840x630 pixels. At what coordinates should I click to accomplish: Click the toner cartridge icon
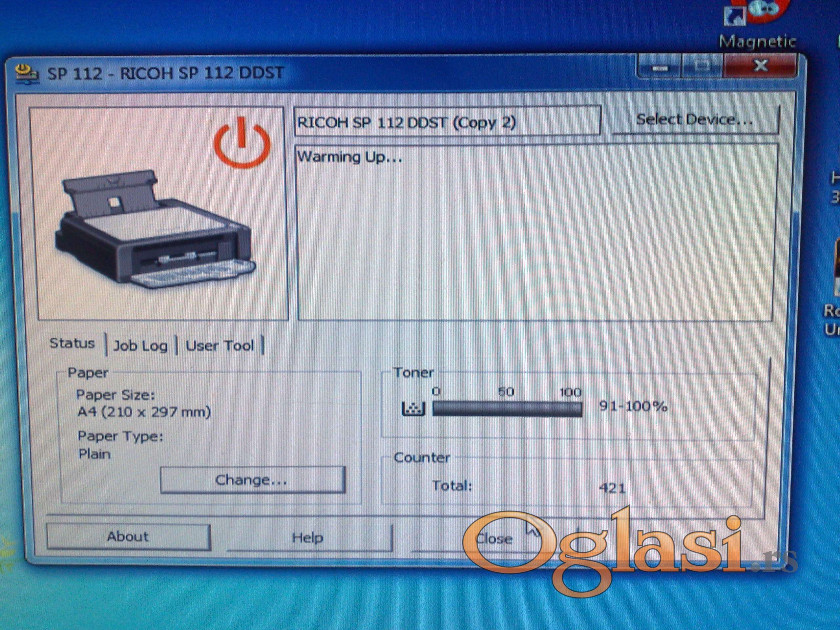(413, 409)
